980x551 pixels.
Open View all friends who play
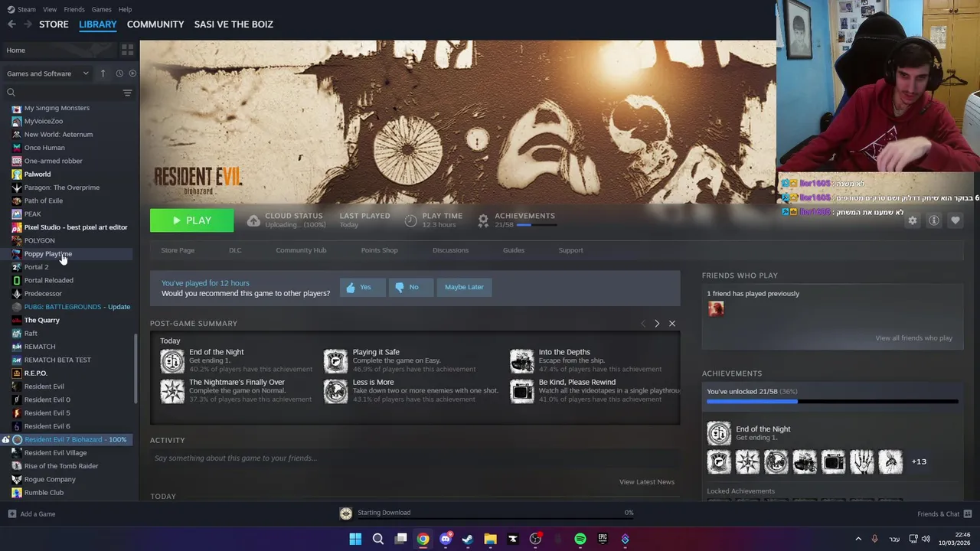coord(913,338)
